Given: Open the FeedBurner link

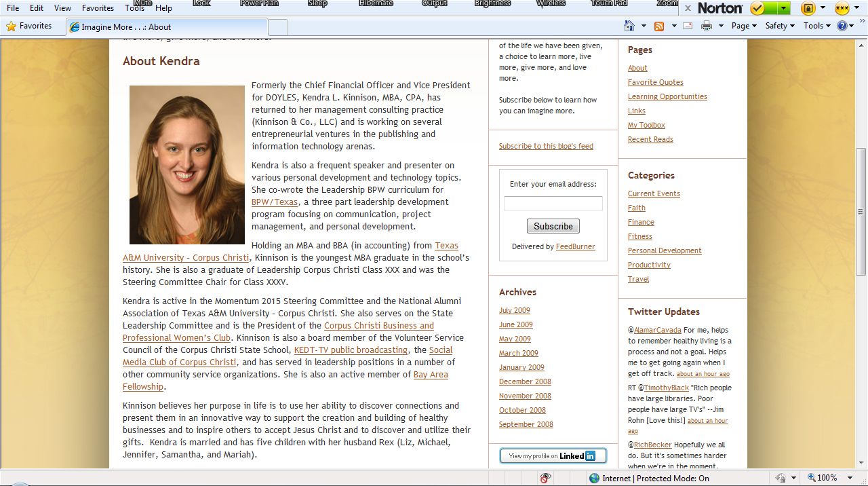Looking at the screenshot, I should tap(576, 246).
